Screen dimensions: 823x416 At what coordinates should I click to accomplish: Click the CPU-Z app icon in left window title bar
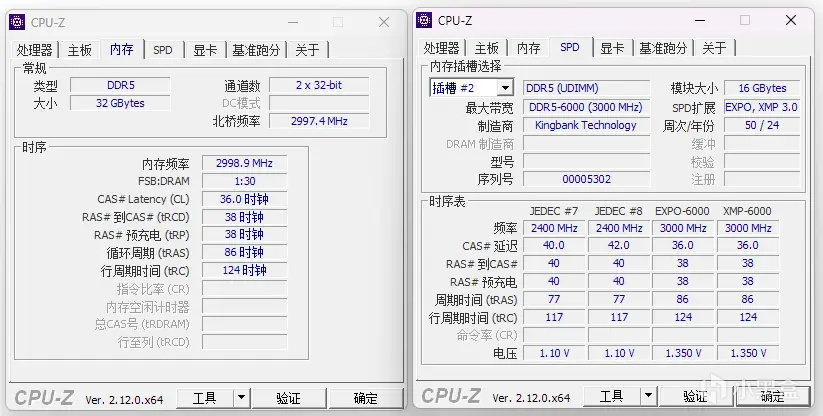pyautogui.click(x=17, y=22)
